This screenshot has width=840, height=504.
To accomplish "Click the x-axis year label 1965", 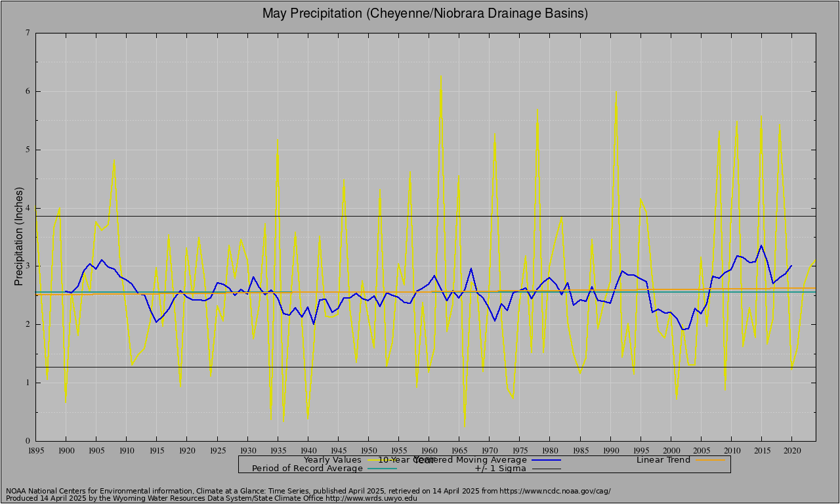I will [x=459, y=450].
